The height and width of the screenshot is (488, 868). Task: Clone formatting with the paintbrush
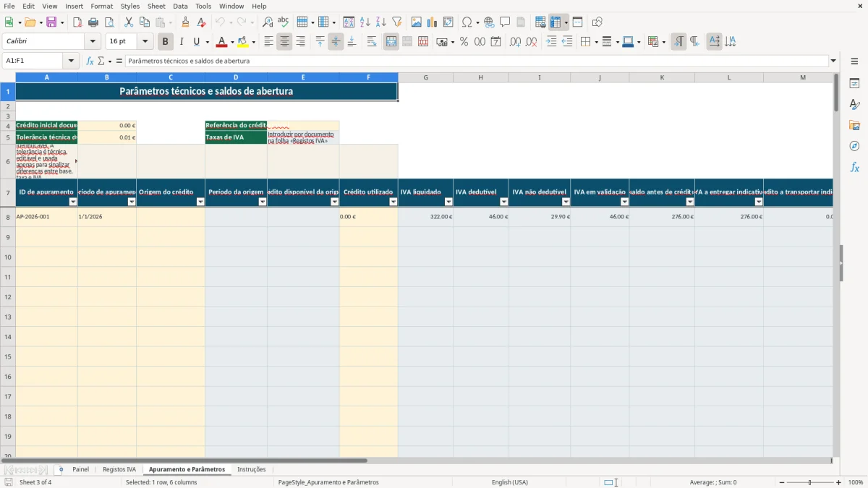point(186,22)
